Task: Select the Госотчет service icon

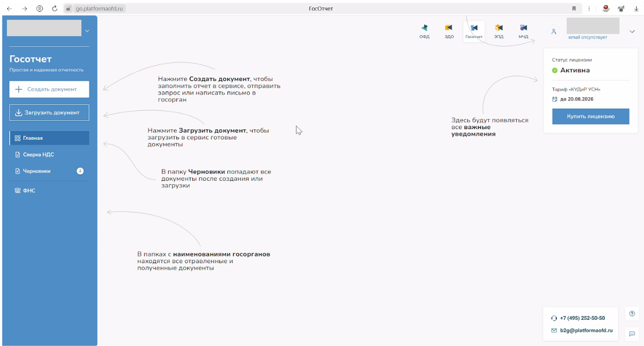Action: (474, 31)
